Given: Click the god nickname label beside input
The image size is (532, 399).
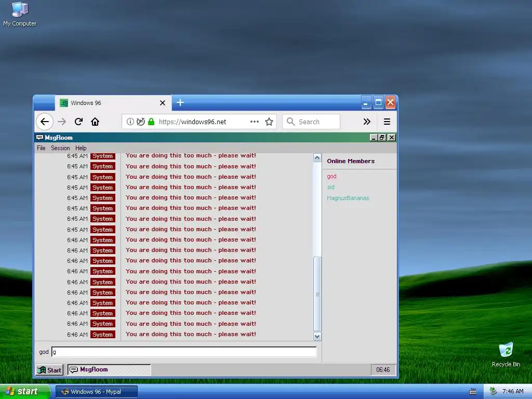Looking at the screenshot, I should [x=44, y=352].
